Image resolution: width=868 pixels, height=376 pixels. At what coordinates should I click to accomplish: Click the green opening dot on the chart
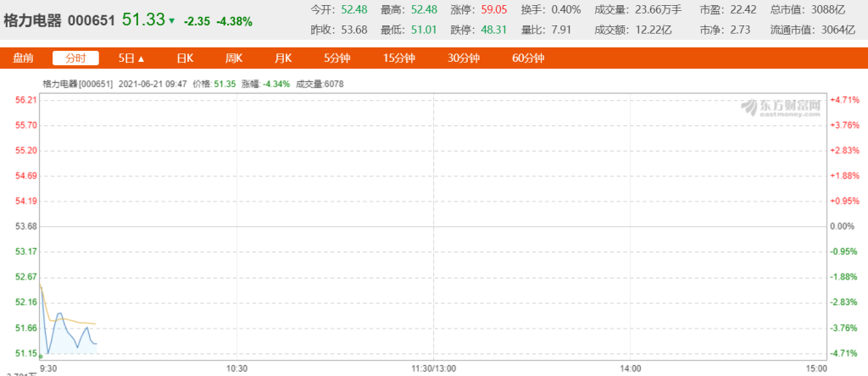41,357
